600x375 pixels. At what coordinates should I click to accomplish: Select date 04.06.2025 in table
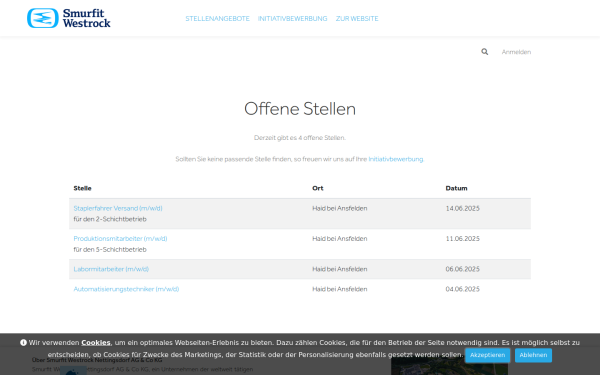point(462,289)
